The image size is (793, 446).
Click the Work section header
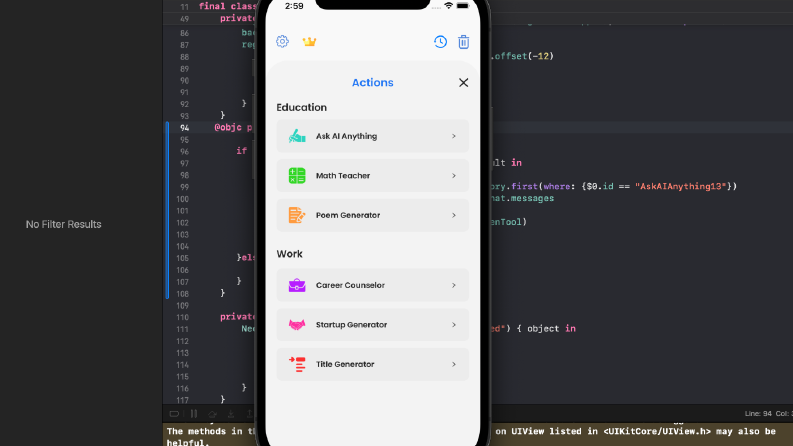click(x=289, y=254)
